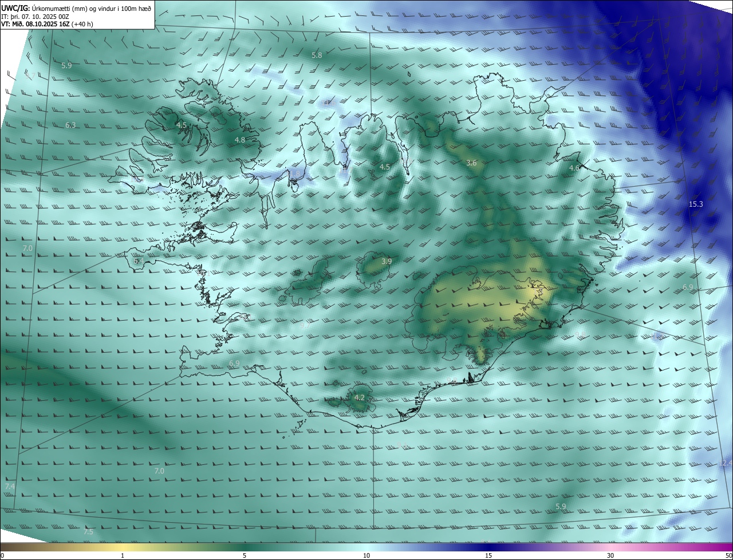Click the 6.3 value on the map
The width and height of the screenshot is (733, 560).
70,125
